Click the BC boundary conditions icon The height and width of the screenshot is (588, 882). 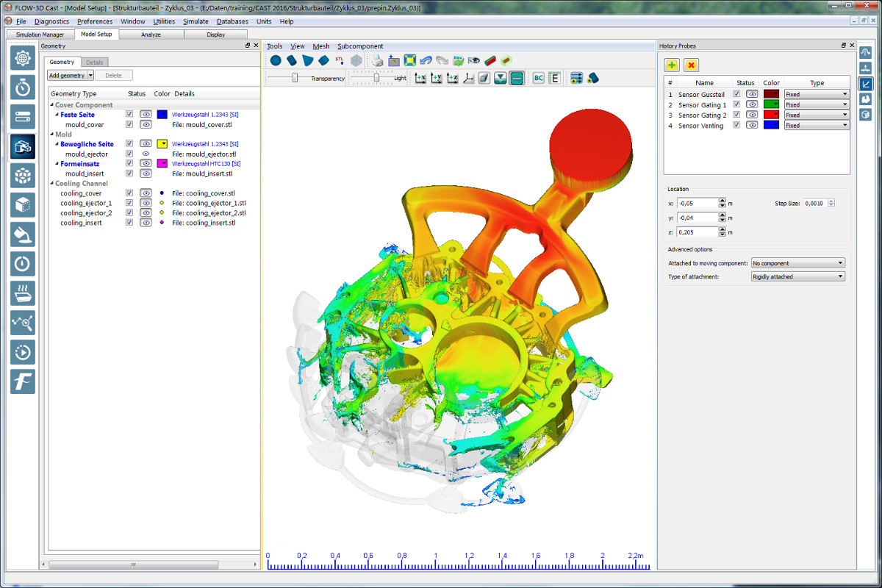[x=538, y=78]
